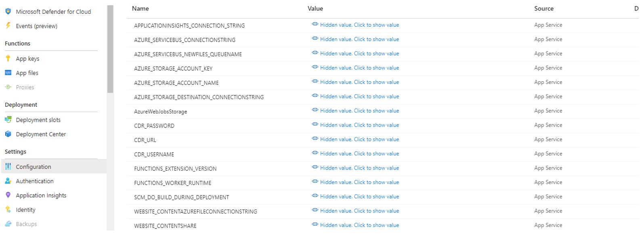Click the Identity key icon
Image resolution: width=644 pixels, height=237 pixels.
[x=8, y=209]
